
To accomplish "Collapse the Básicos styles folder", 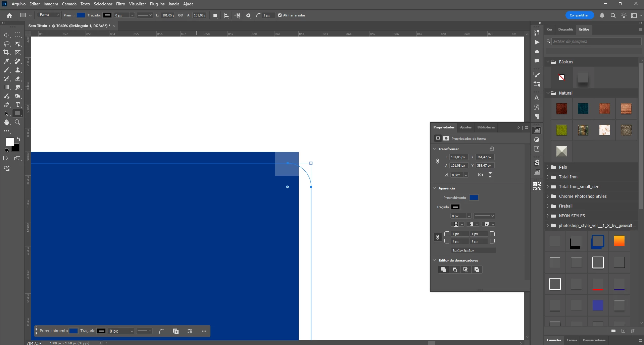I will pos(548,62).
